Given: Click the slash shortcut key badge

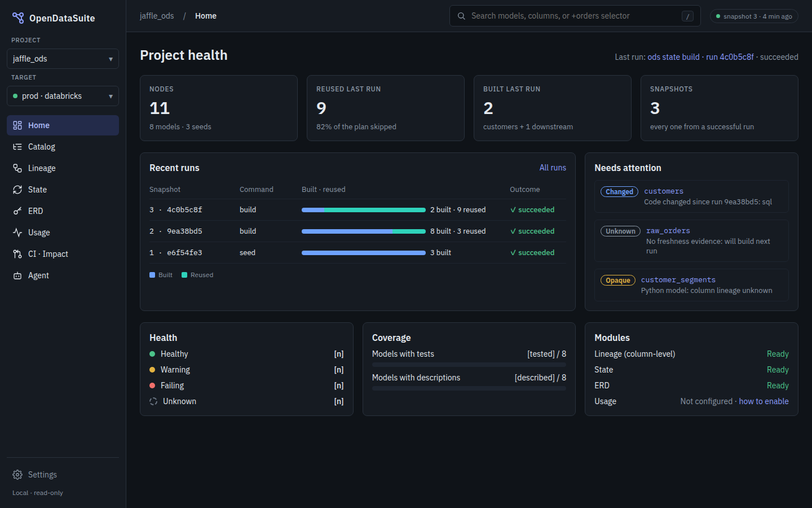Looking at the screenshot, I should 687,16.
